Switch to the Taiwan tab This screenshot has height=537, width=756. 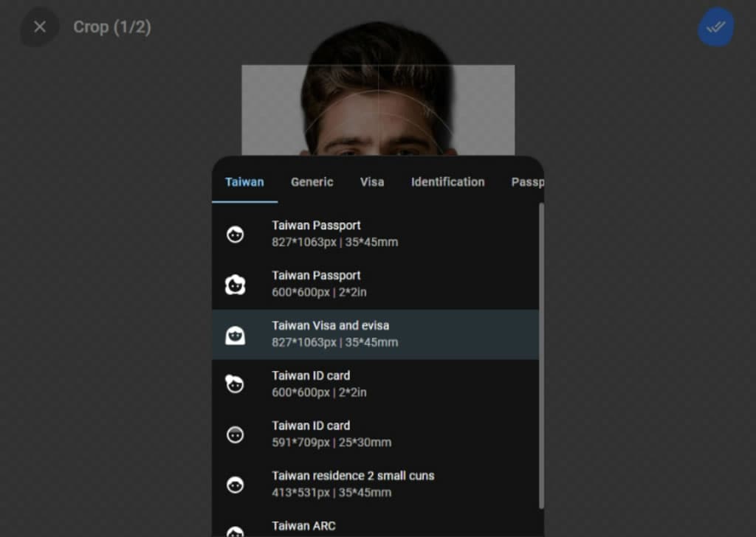pyautogui.click(x=244, y=182)
